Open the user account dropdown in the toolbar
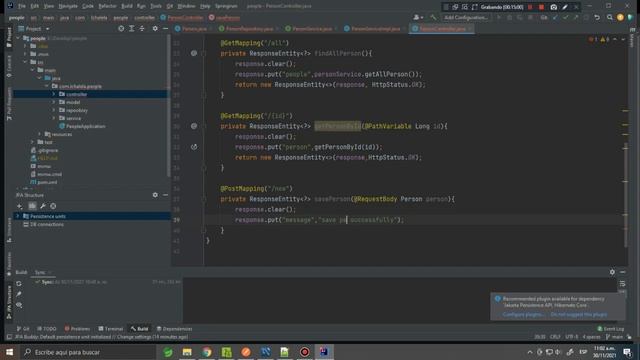This screenshot has width=640, height=360. tap(418, 18)
